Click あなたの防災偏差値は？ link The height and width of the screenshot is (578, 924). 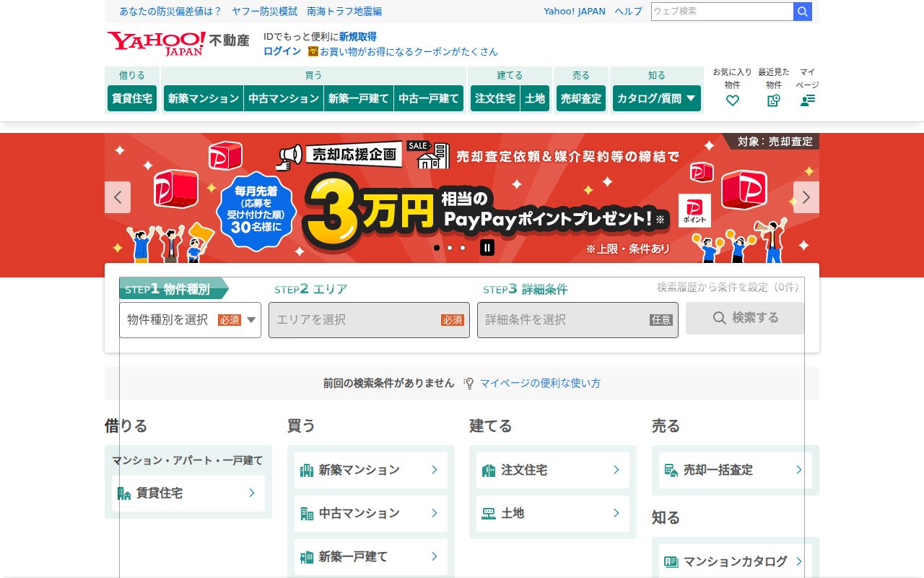point(170,12)
